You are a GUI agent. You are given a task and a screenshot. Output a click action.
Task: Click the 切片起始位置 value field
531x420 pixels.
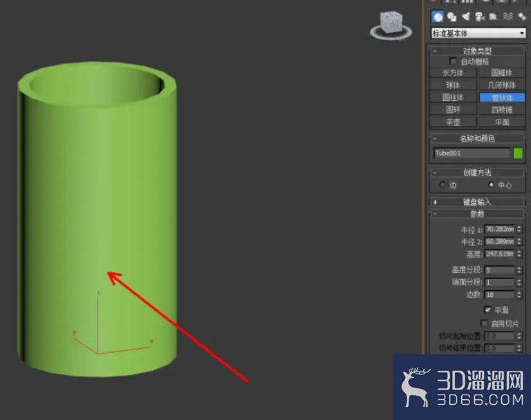[499, 336]
